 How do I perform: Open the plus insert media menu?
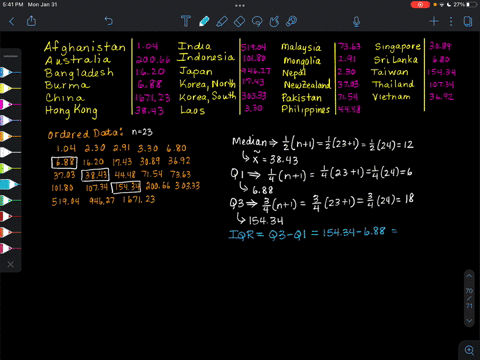[434, 22]
